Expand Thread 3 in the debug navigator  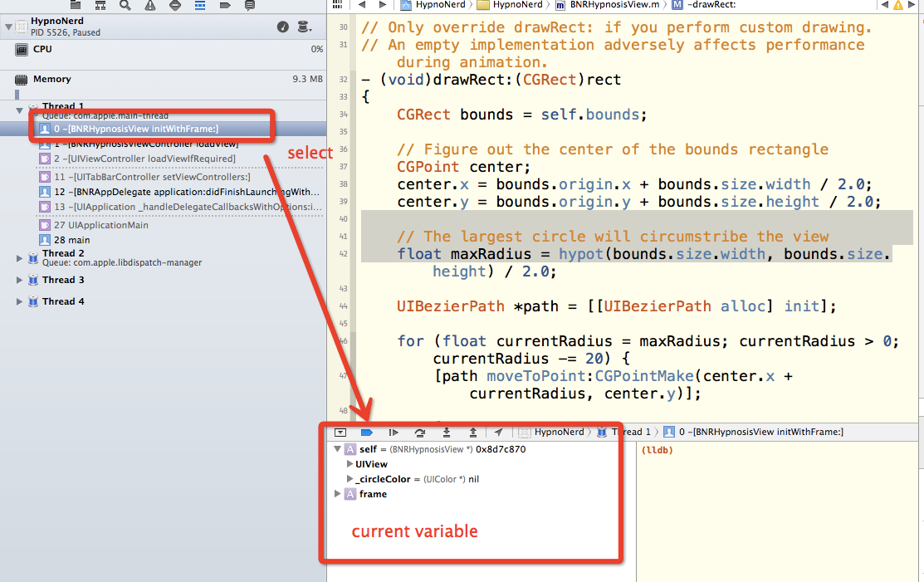pos(19,280)
